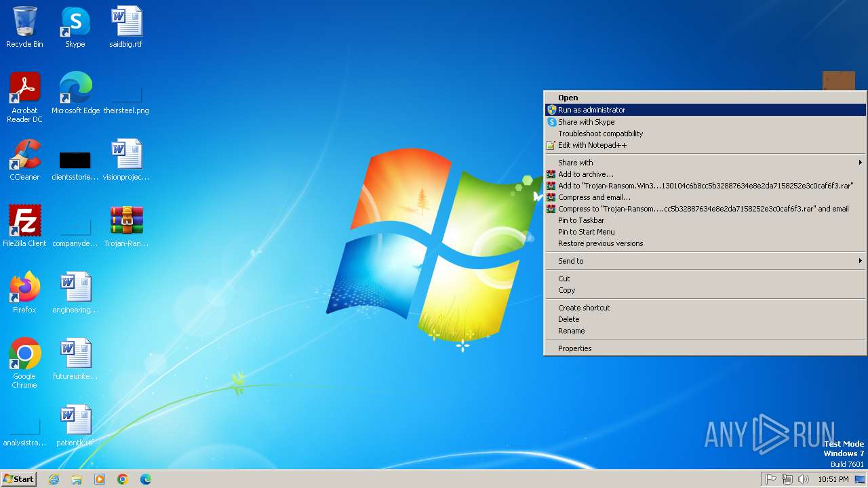Open Action Center flag tray icon

(x=771, y=479)
